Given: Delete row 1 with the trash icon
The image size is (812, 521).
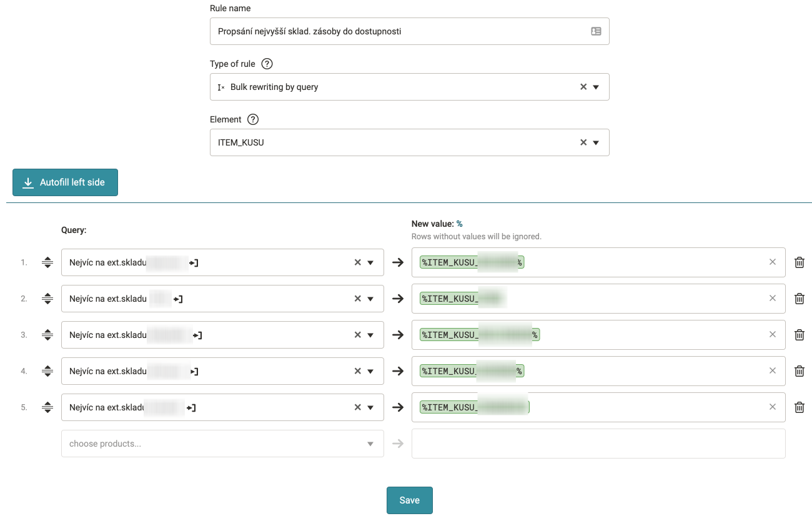Looking at the screenshot, I should [799, 262].
